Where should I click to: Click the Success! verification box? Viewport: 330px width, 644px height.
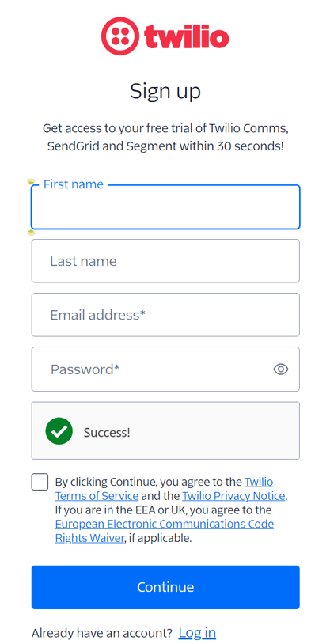tap(165, 430)
